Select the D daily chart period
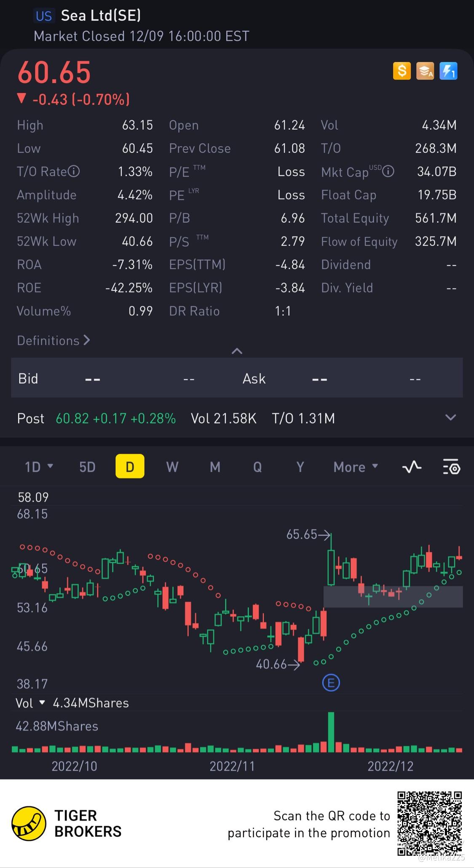The width and height of the screenshot is (474, 868). (x=130, y=467)
